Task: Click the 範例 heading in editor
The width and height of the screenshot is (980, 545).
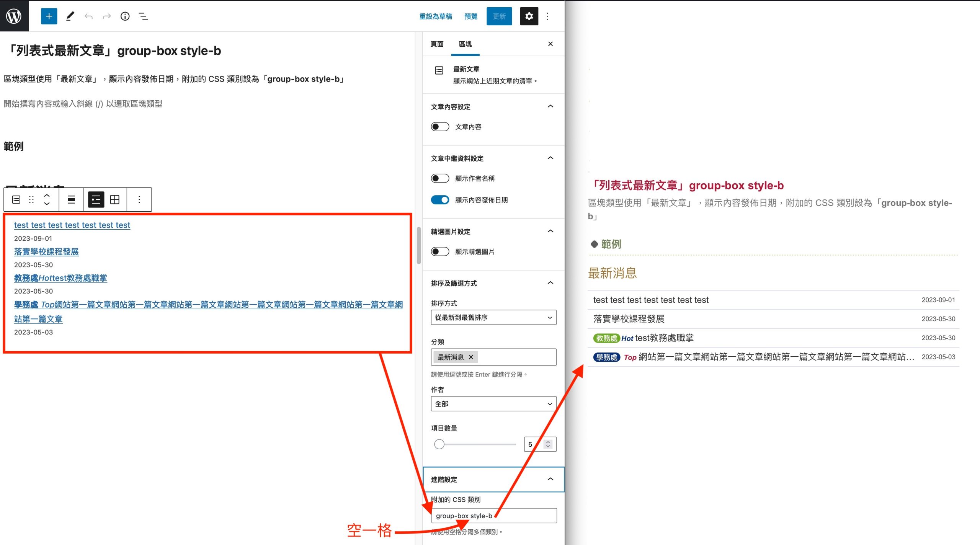Action: coord(14,146)
